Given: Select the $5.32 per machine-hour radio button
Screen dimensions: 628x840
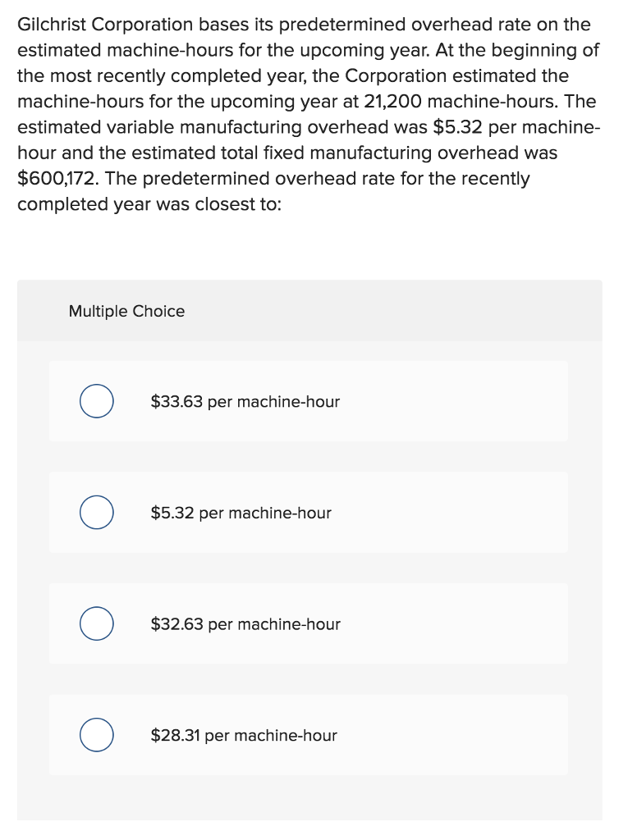Looking at the screenshot, I should click(x=96, y=513).
